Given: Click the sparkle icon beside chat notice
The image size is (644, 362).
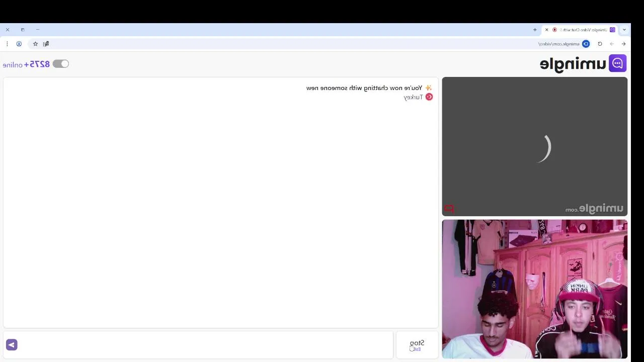Looking at the screenshot, I should coord(429,88).
